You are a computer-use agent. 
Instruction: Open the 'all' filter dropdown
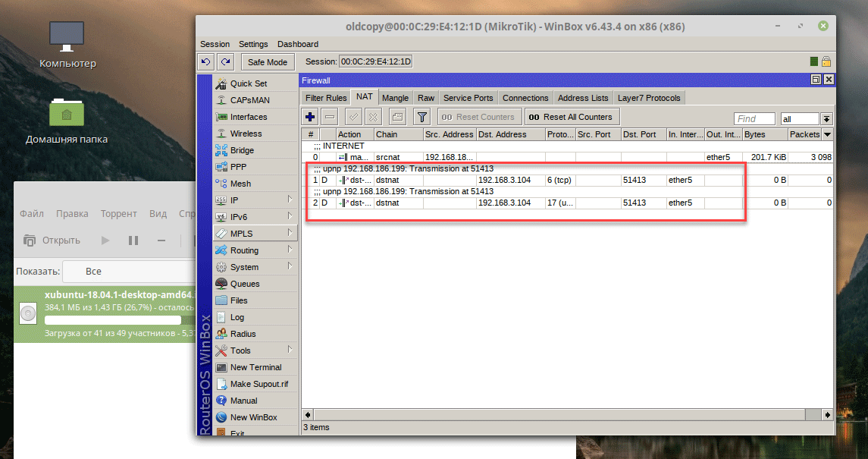tap(827, 118)
